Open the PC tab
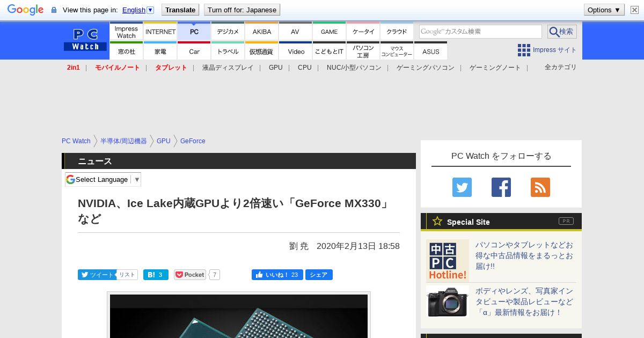Screen dimensions: 644x338 194,31
